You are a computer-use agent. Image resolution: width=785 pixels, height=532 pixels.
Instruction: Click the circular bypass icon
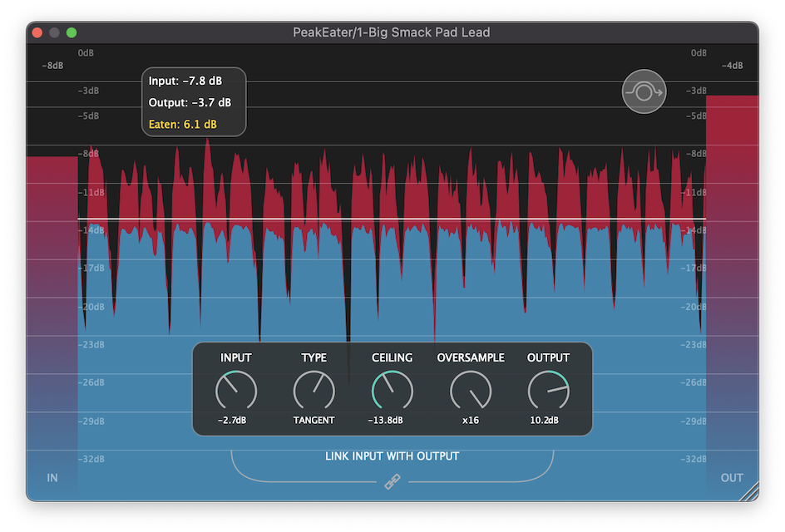pos(644,92)
